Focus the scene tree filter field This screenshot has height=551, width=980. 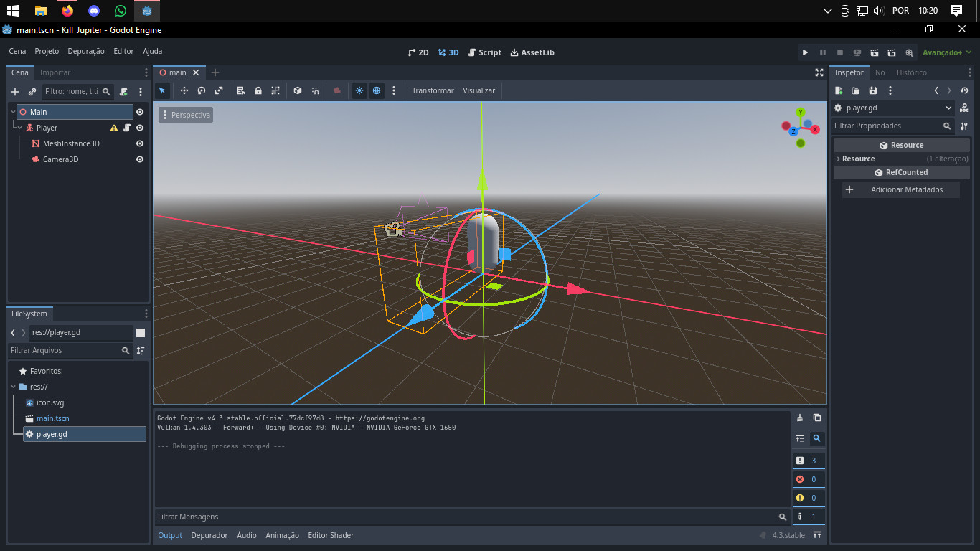pyautogui.click(x=77, y=92)
